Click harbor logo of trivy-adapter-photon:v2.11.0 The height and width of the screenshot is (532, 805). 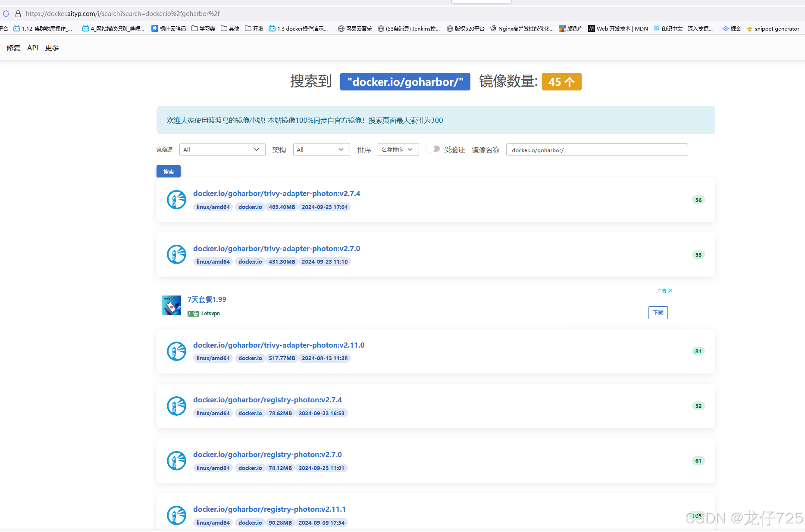176,351
